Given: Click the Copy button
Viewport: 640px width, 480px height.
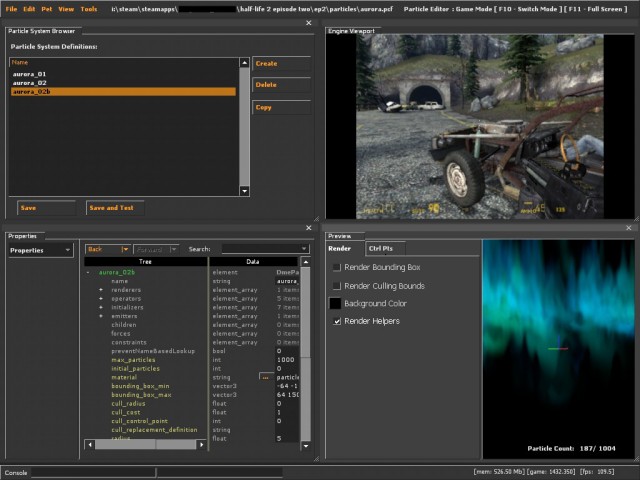Looking at the screenshot, I should (281, 107).
